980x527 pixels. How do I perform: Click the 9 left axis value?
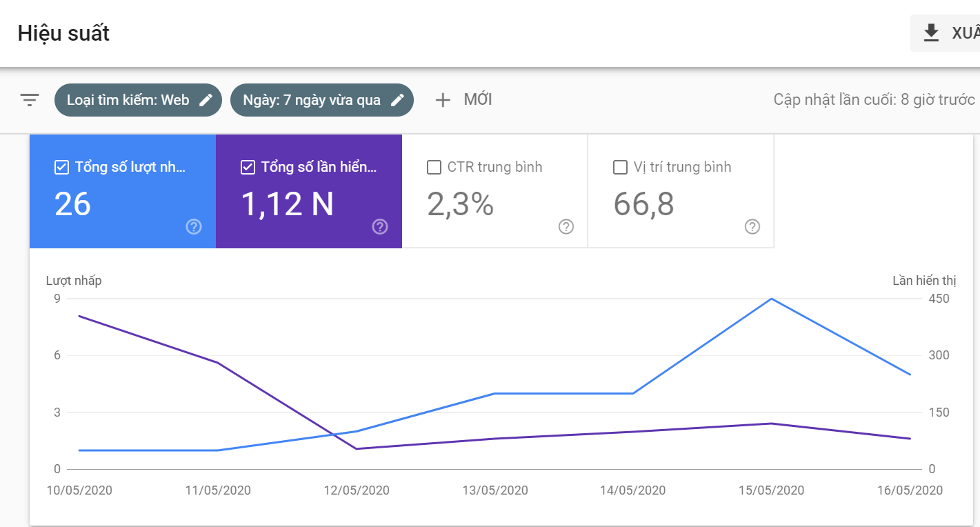click(x=57, y=299)
